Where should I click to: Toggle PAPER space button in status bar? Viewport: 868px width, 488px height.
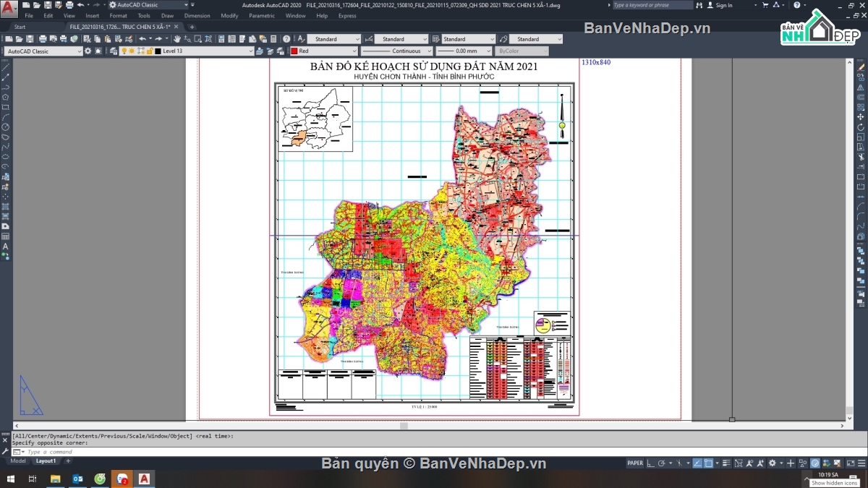634,463
